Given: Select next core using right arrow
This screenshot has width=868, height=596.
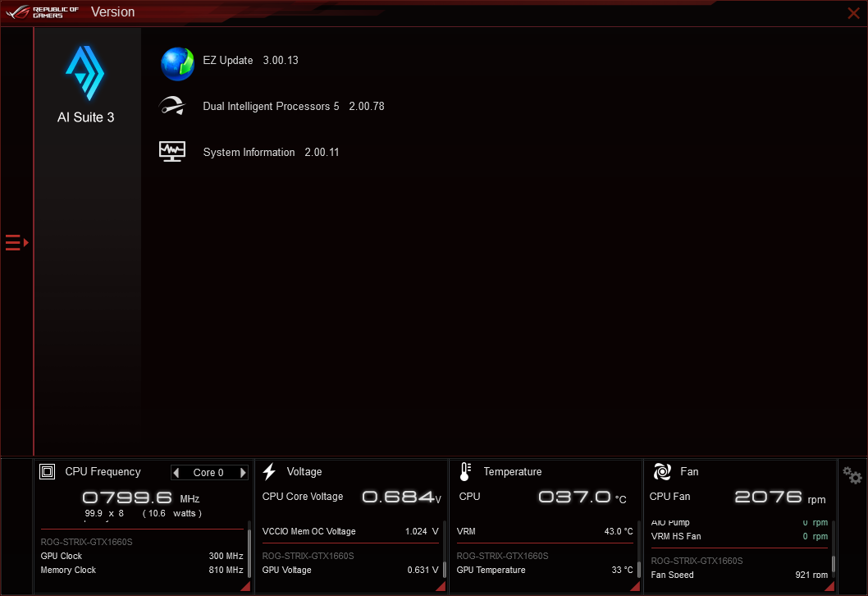Looking at the screenshot, I should pyautogui.click(x=242, y=472).
